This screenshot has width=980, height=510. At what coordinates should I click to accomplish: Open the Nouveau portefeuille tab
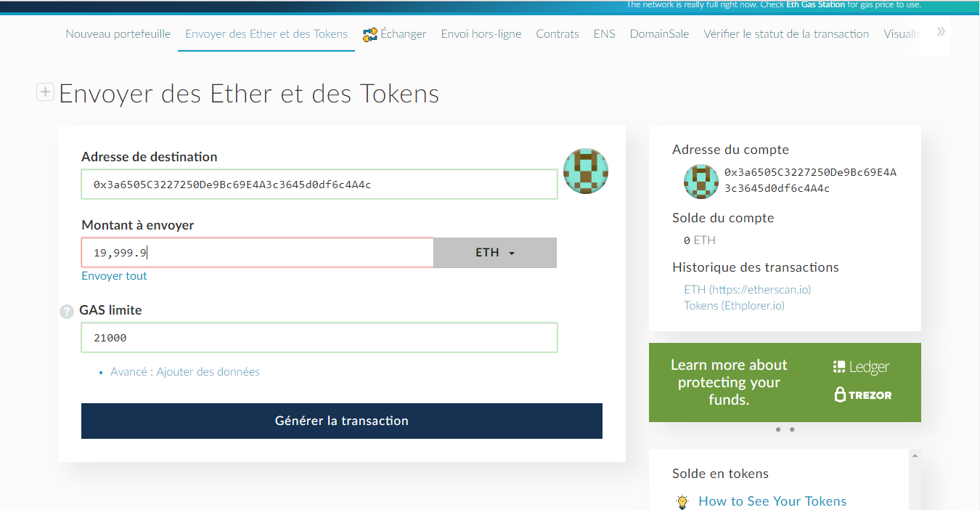tap(118, 33)
